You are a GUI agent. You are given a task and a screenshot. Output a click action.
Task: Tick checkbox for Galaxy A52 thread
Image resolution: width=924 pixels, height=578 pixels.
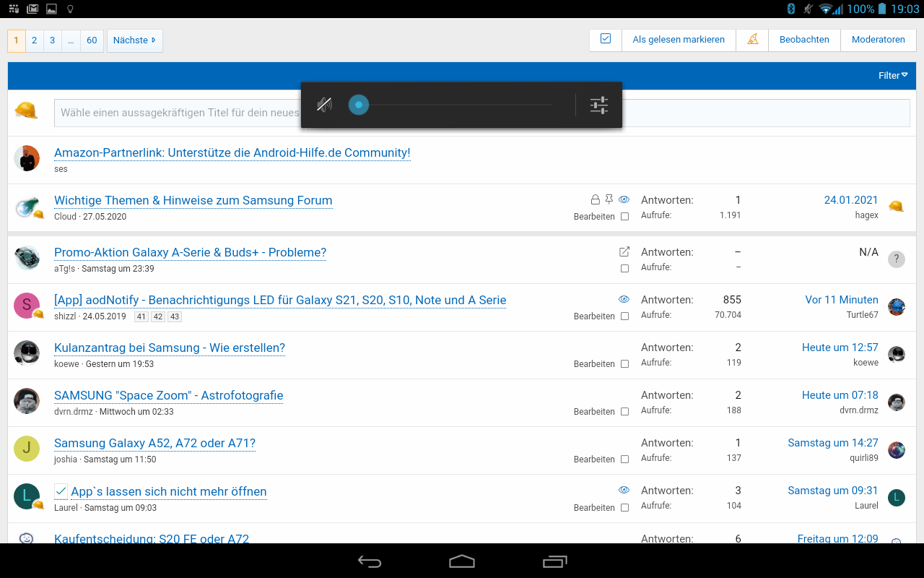[624, 460]
